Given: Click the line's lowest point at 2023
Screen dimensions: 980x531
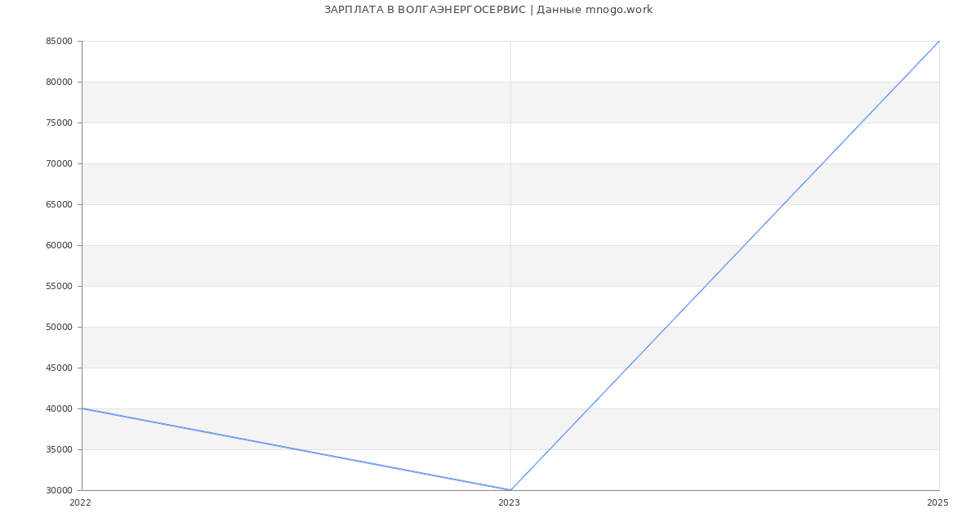Looking at the screenshot, I should coord(510,490).
